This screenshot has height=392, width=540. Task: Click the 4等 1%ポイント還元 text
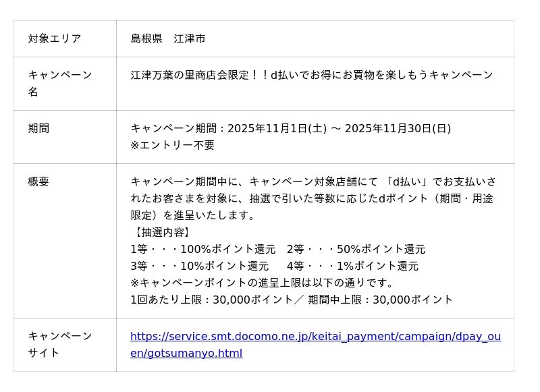pos(352,266)
